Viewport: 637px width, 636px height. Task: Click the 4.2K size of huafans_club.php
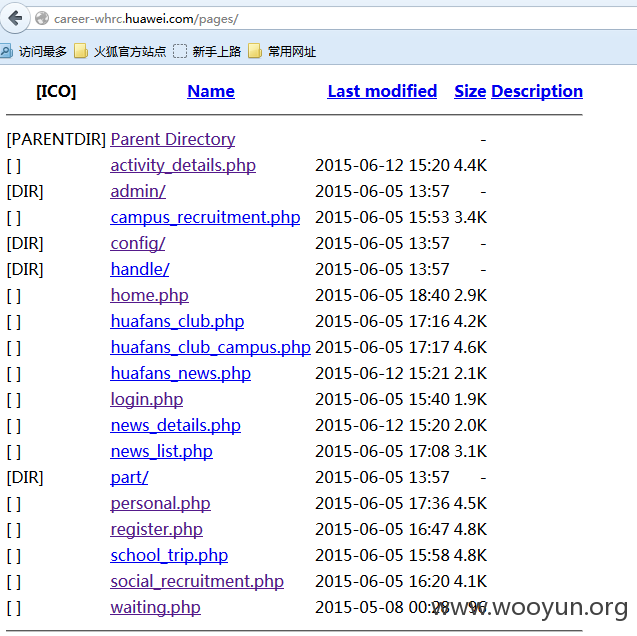[x=470, y=321]
